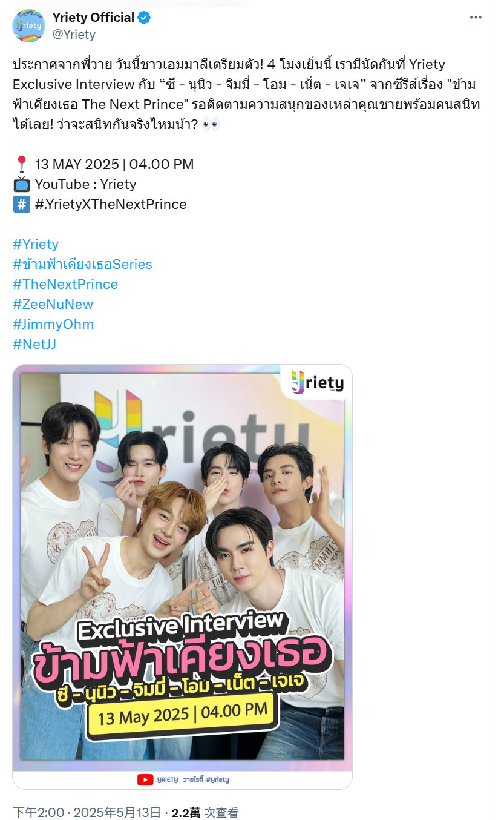Open the Yriety Official display name

tap(93, 18)
